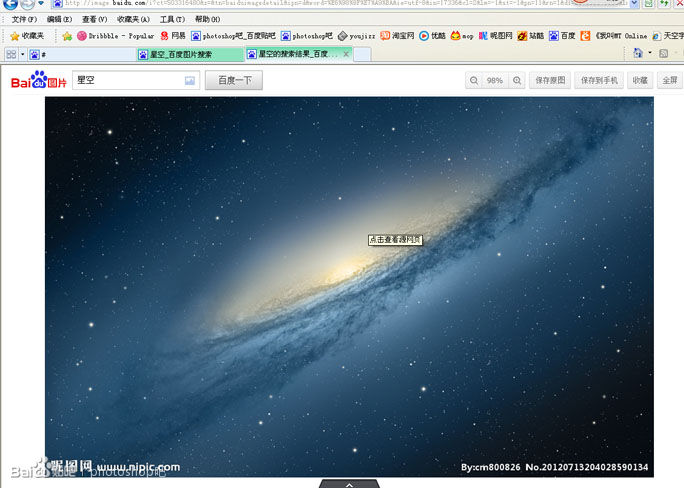The height and width of the screenshot is (488, 684).
Task: Click the RSS feeds icon
Action: click(x=663, y=54)
